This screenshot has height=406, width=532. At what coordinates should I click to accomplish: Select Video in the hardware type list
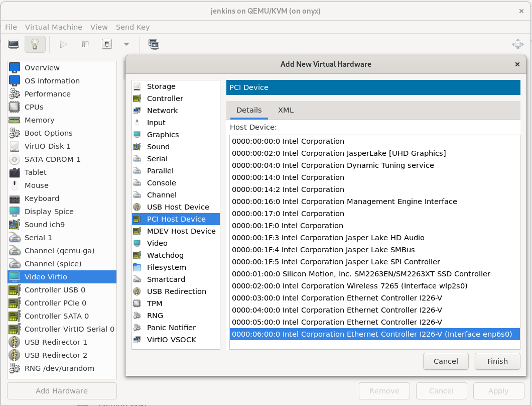(176, 243)
